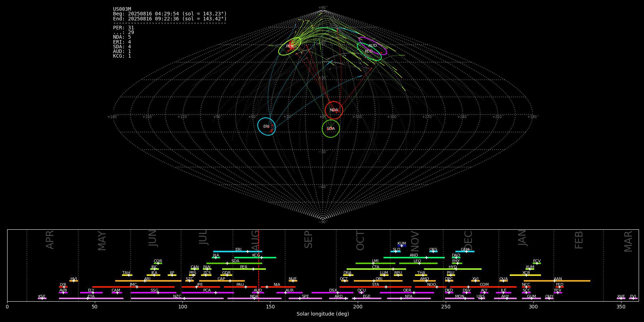Click the magenta AUD radiant ellipse

click(x=372, y=46)
